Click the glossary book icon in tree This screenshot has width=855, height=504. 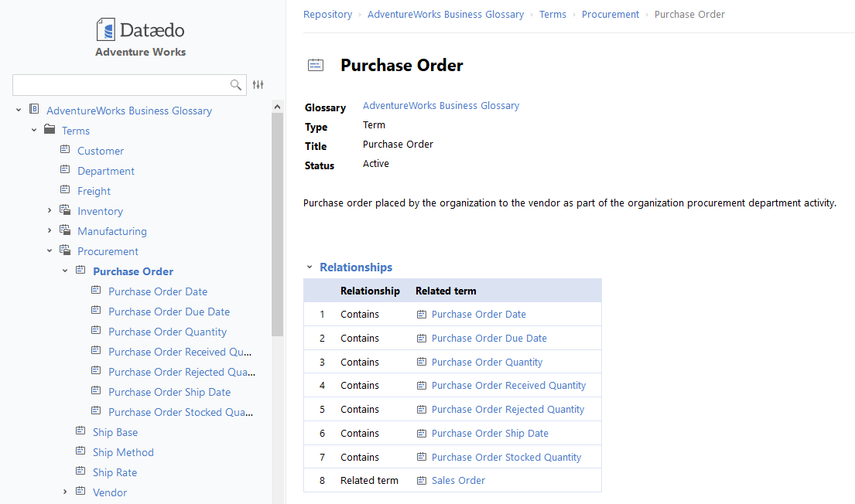pos(34,110)
